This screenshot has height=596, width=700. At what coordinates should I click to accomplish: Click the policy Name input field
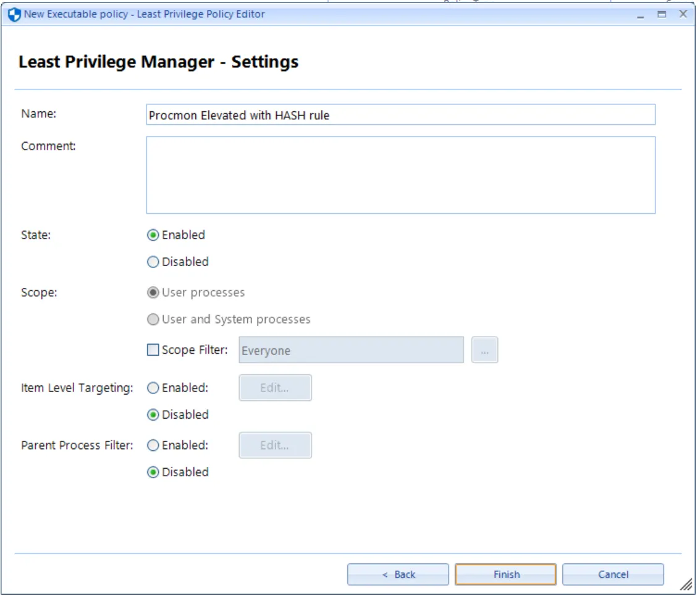(x=400, y=114)
